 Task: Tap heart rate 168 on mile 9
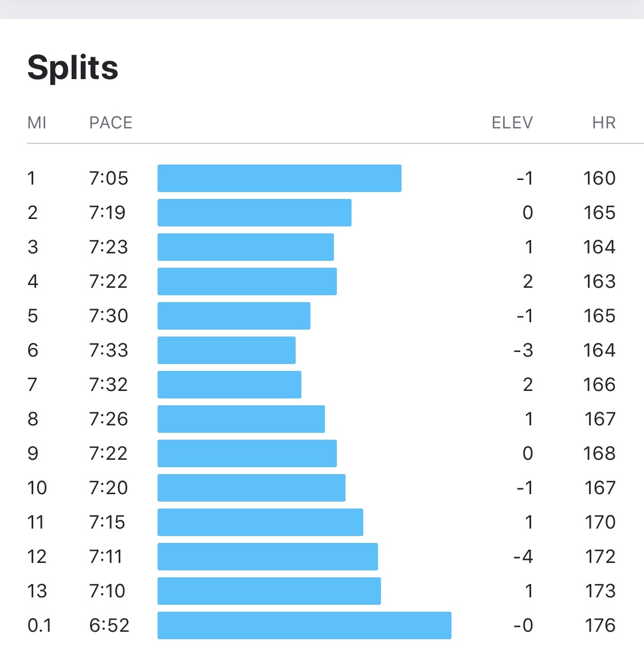pyautogui.click(x=599, y=453)
